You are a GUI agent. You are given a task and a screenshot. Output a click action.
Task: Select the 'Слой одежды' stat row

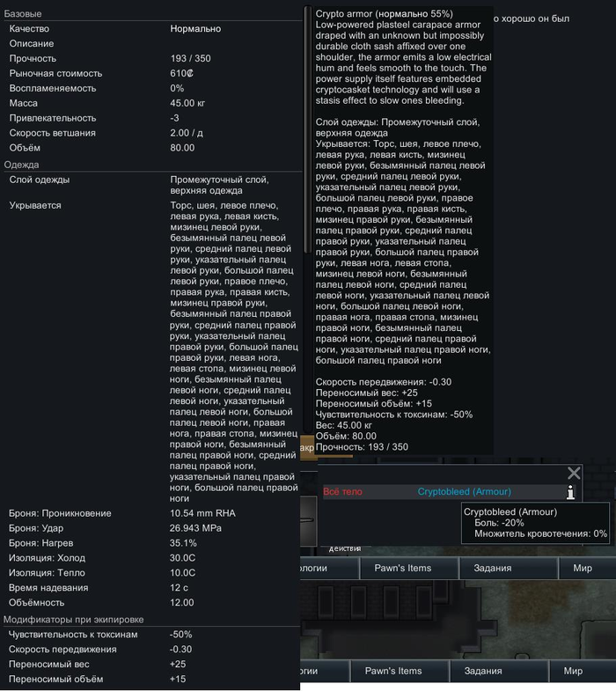pyautogui.click(x=152, y=185)
